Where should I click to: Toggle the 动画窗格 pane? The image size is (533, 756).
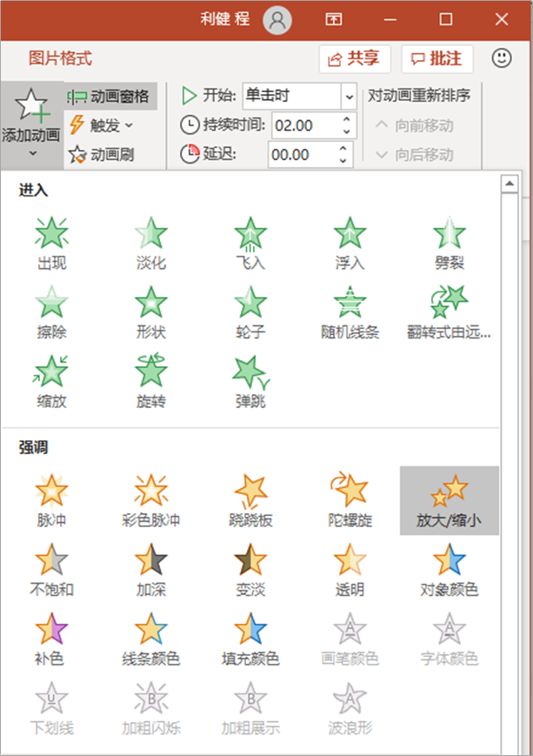click(110, 97)
